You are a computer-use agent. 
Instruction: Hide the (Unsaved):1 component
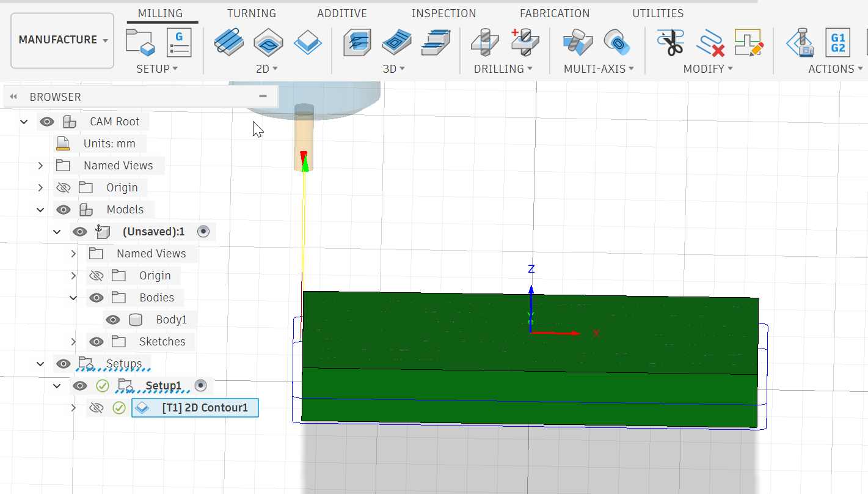point(80,232)
